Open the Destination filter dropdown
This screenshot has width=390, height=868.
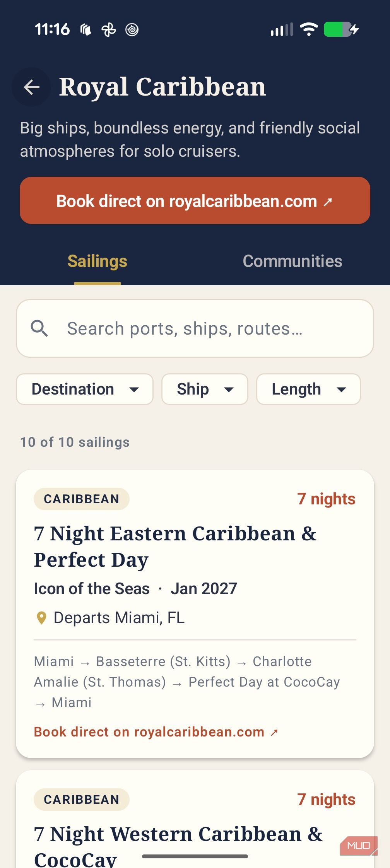(x=85, y=389)
